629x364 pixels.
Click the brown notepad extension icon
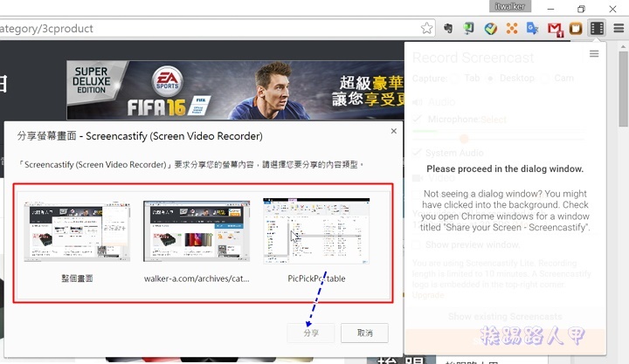tap(576, 29)
